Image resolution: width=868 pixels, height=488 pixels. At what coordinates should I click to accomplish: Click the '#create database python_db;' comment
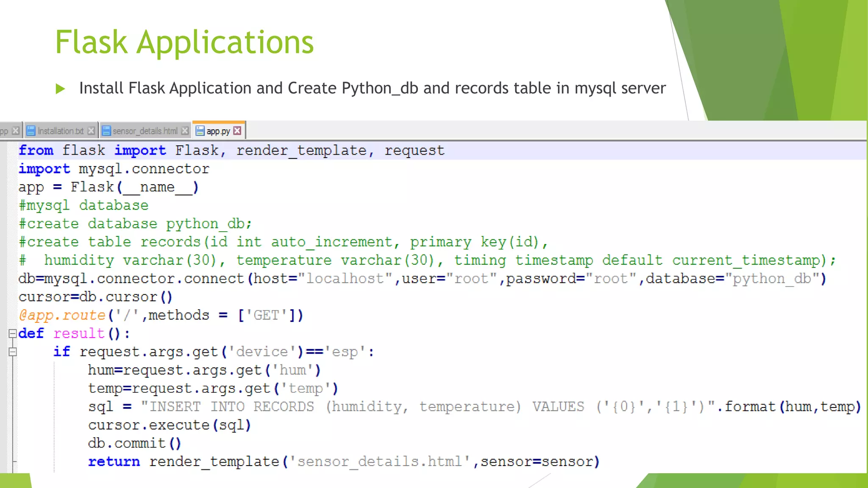point(135,224)
